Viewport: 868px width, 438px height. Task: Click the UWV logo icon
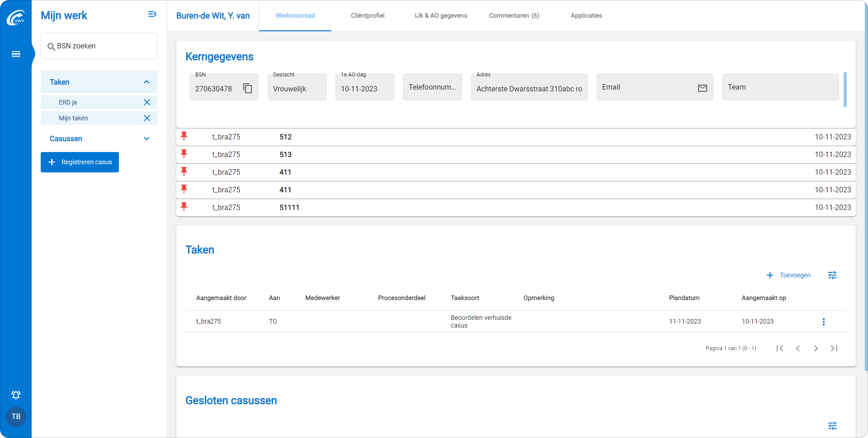(16, 17)
